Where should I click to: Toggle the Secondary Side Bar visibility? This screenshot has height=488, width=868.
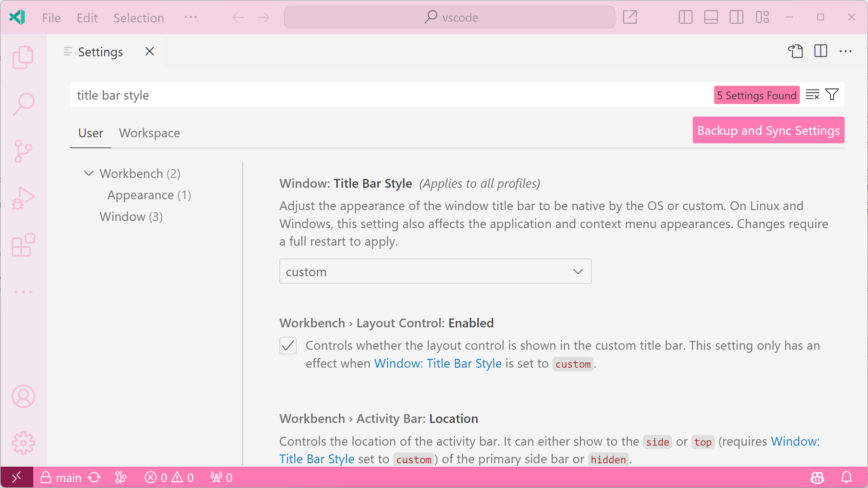[x=736, y=17]
